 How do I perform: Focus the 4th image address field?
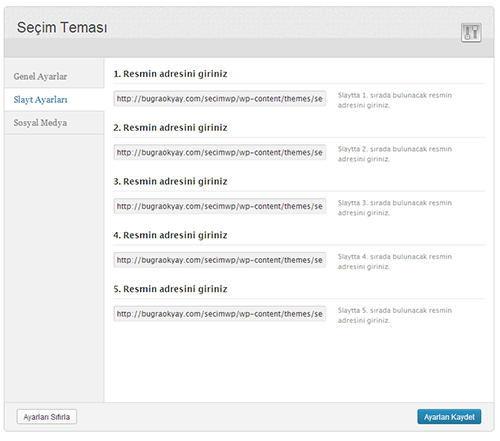(x=220, y=260)
